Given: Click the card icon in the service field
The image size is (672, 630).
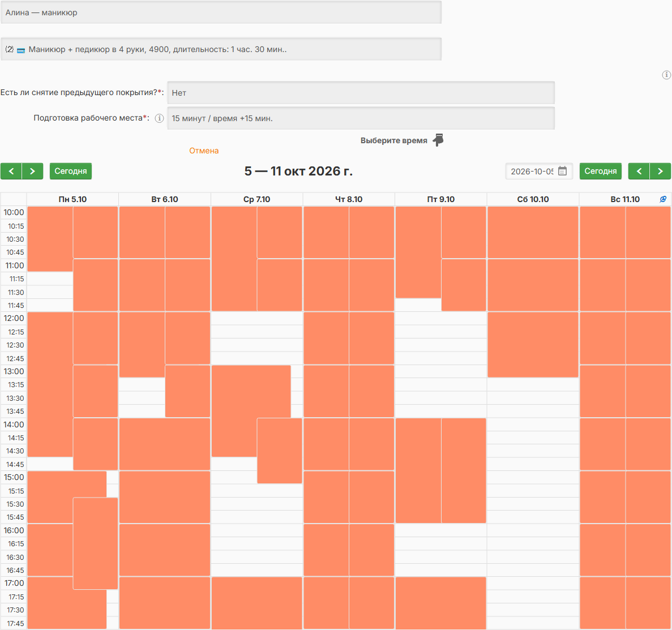Looking at the screenshot, I should pos(20,50).
